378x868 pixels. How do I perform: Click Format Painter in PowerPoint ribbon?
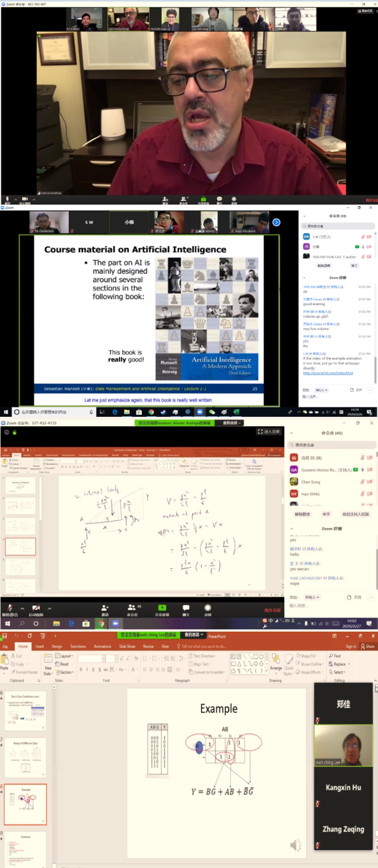pos(25,672)
